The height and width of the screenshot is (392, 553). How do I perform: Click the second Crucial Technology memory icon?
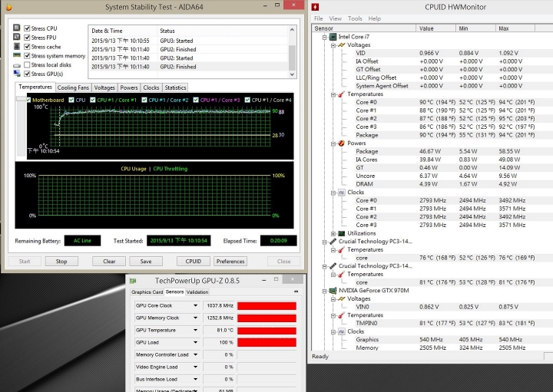point(333,266)
